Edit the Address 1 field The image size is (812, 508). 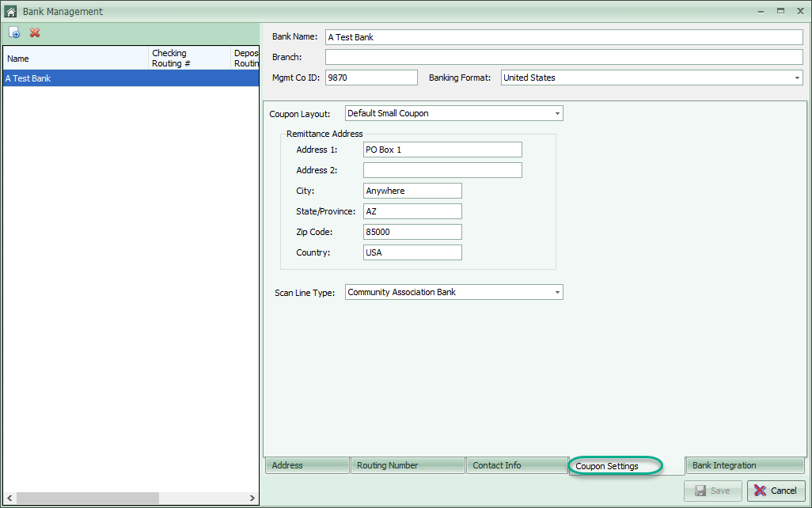click(x=442, y=150)
